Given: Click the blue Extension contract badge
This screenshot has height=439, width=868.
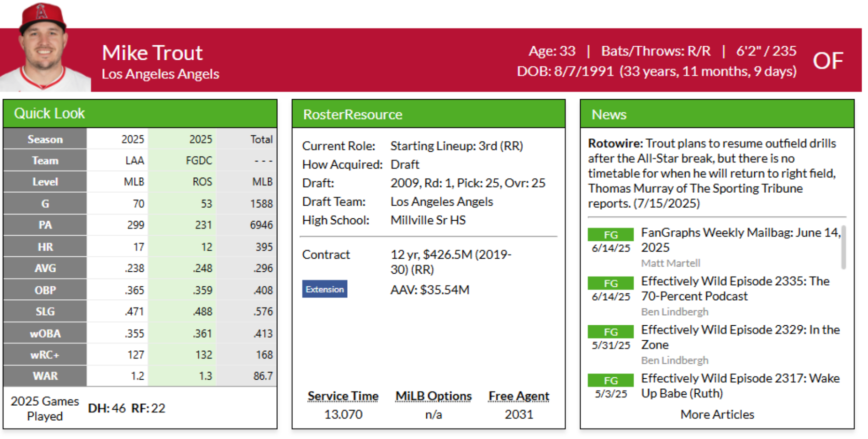Looking at the screenshot, I should 325,289.
